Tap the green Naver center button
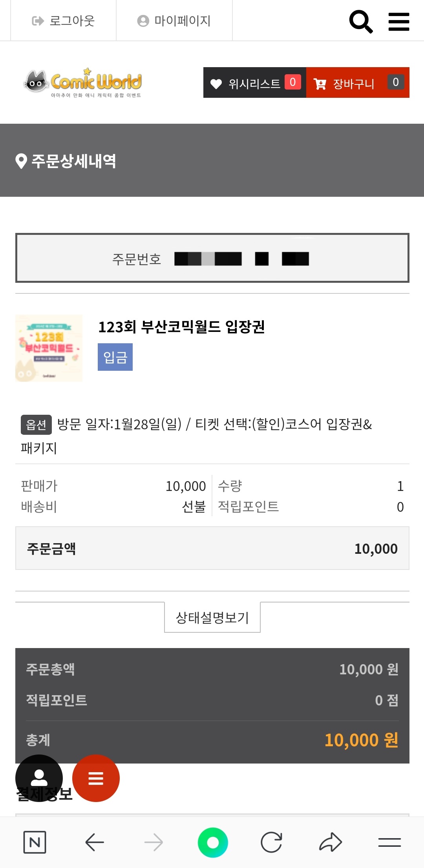Image resolution: width=424 pixels, height=868 pixels. click(213, 842)
